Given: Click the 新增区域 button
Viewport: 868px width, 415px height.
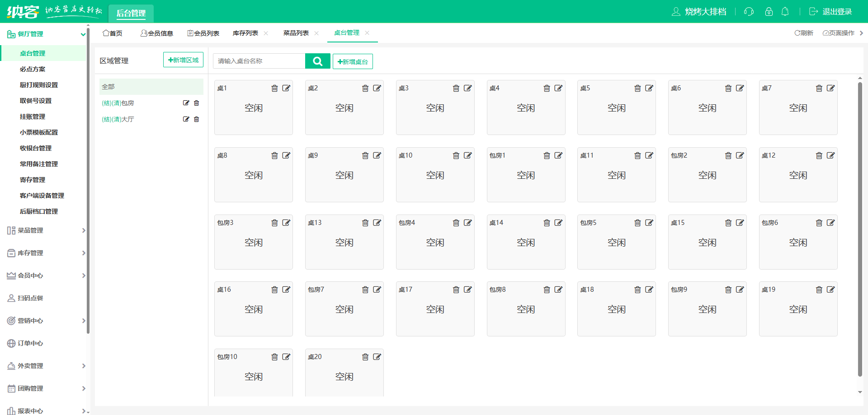Looking at the screenshot, I should [x=183, y=60].
